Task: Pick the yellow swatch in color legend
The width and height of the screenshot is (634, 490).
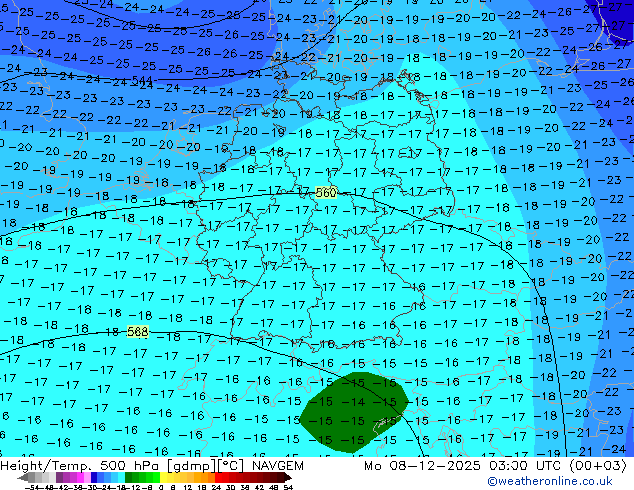Action: pyautogui.click(x=163, y=477)
